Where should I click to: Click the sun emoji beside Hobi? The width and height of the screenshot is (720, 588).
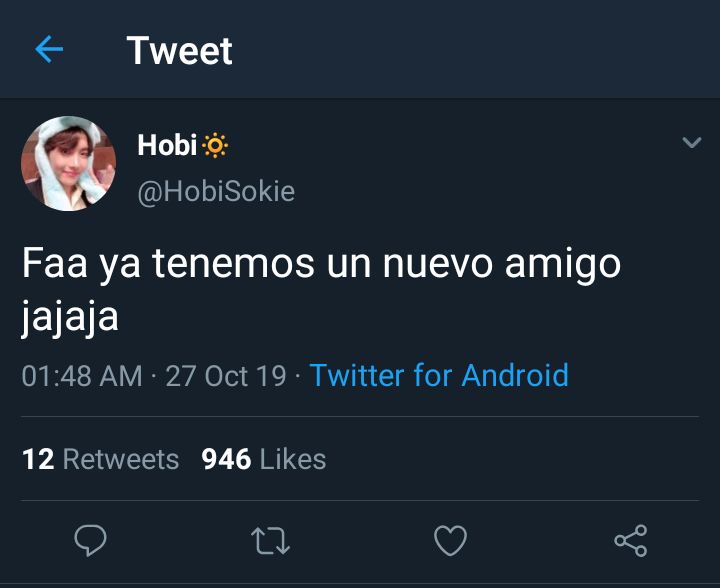pos(215,146)
